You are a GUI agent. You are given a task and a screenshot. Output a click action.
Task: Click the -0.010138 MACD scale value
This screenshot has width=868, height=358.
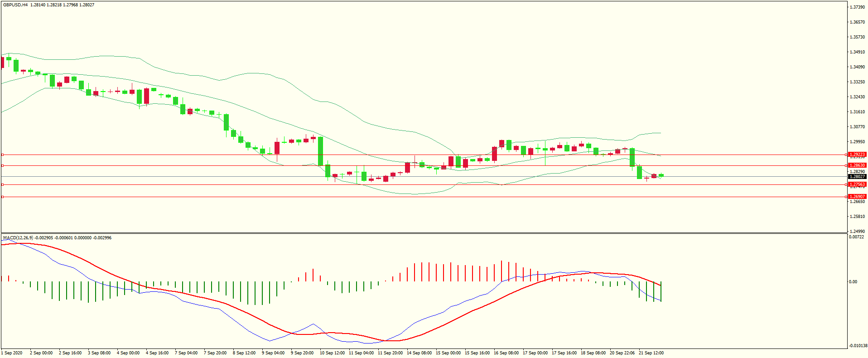click(857, 346)
